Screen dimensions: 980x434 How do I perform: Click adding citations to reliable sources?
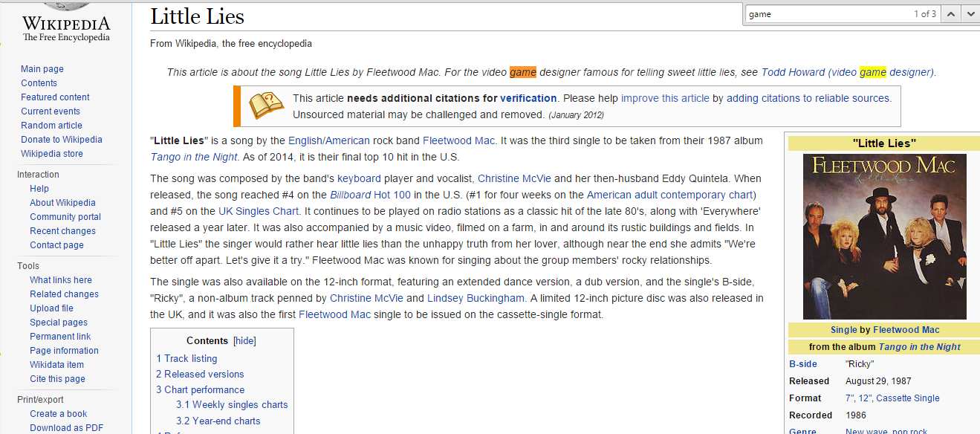pos(808,98)
